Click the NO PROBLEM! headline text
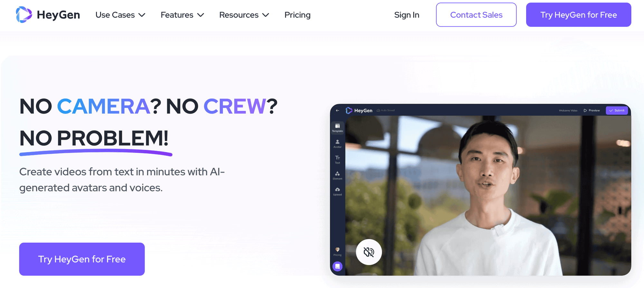 click(94, 138)
